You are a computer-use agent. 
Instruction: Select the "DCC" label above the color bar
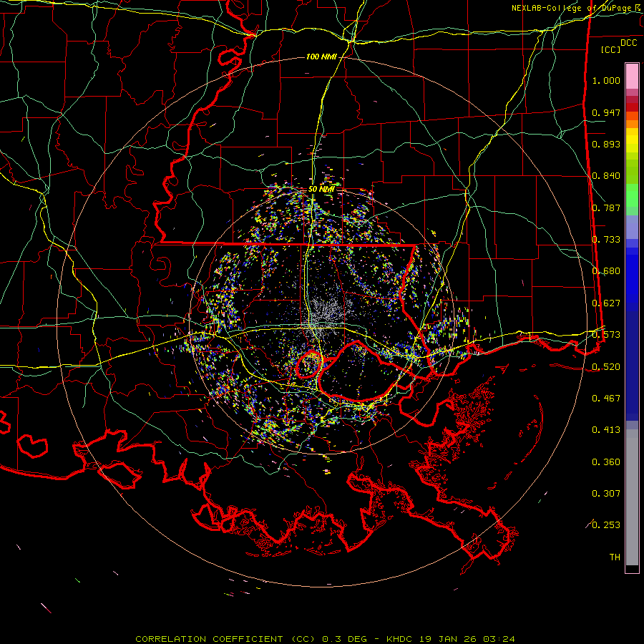tap(628, 43)
